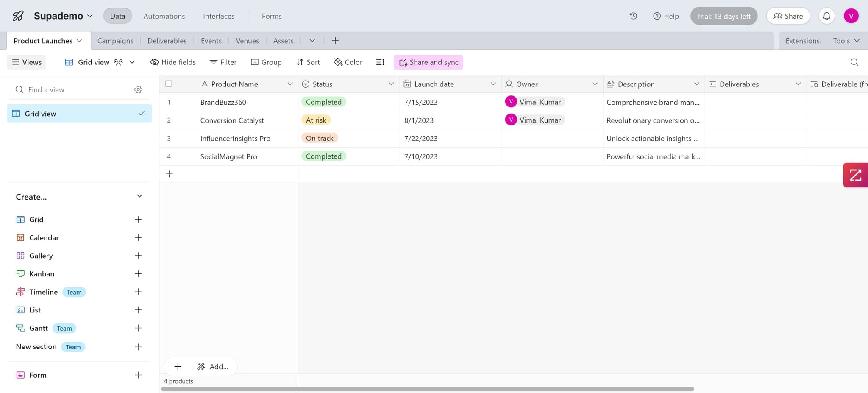Hide fields using the eye icon
This screenshot has width=868, height=393.
point(173,62)
